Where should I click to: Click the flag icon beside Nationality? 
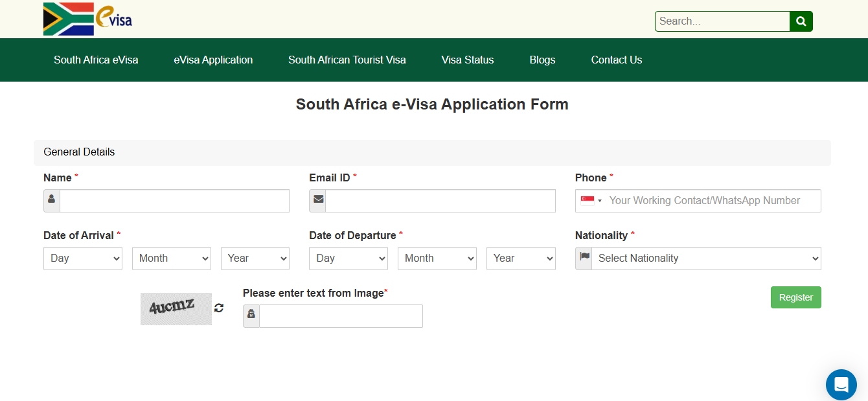[584, 258]
